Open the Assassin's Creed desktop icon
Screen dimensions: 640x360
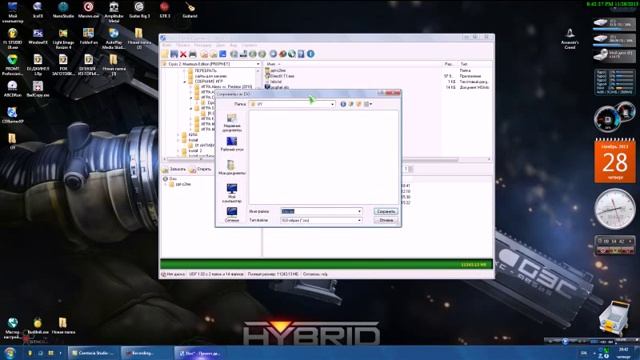pyautogui.click(x=570, y=38)
